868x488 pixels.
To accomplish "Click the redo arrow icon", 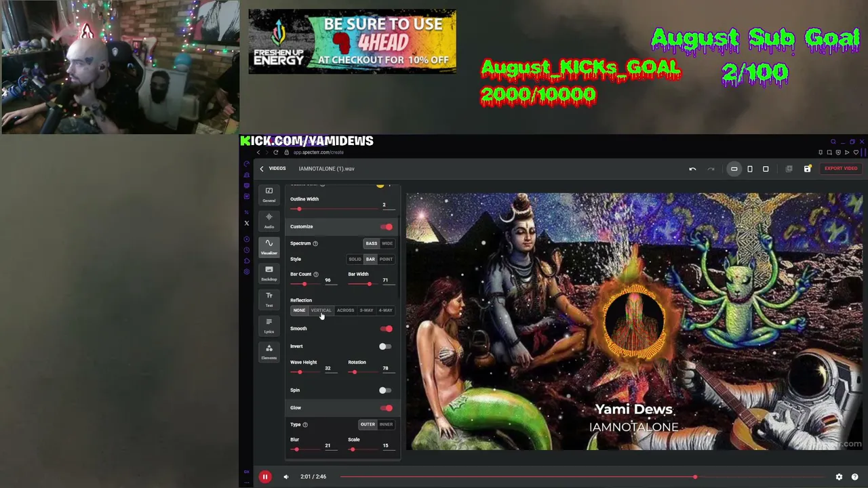I will point(711,169).
